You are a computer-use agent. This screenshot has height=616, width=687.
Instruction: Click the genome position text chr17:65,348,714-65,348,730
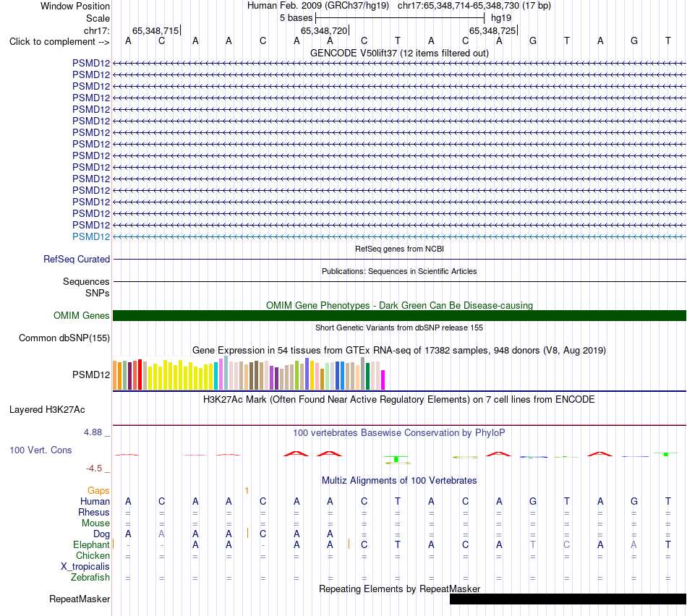(x=458, y=6)
